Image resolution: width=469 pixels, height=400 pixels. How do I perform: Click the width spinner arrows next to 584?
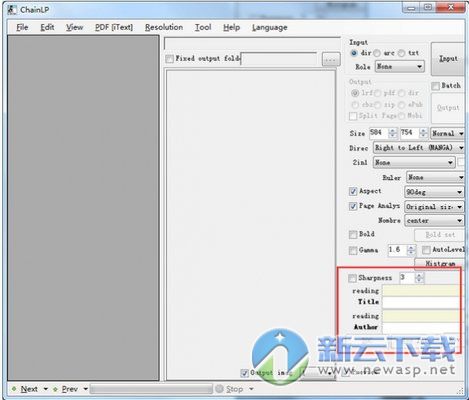coord(393,133)
